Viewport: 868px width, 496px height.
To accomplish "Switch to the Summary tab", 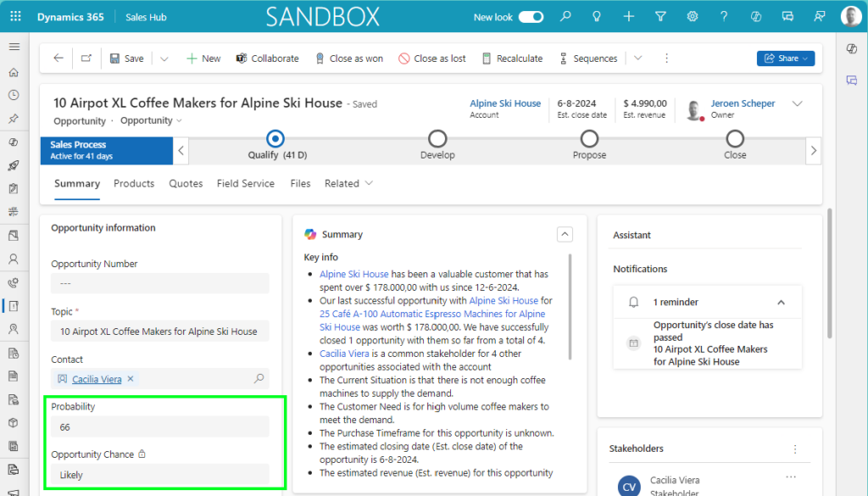I will pos(77,183).
